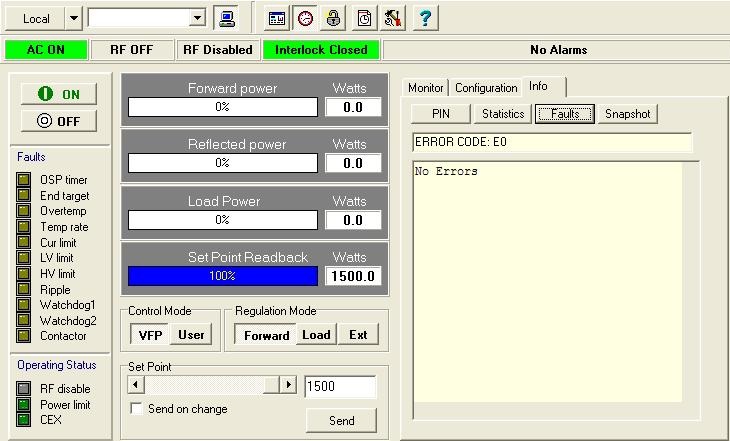The image size is (730, 441).
Task: Click the Set Point slider right arrow
Action: click(x=288, y=385)
